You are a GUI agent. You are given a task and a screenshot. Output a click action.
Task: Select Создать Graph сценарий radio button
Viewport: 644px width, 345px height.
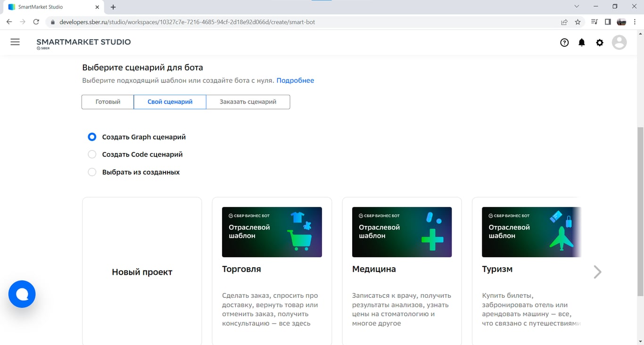[92, 137]
